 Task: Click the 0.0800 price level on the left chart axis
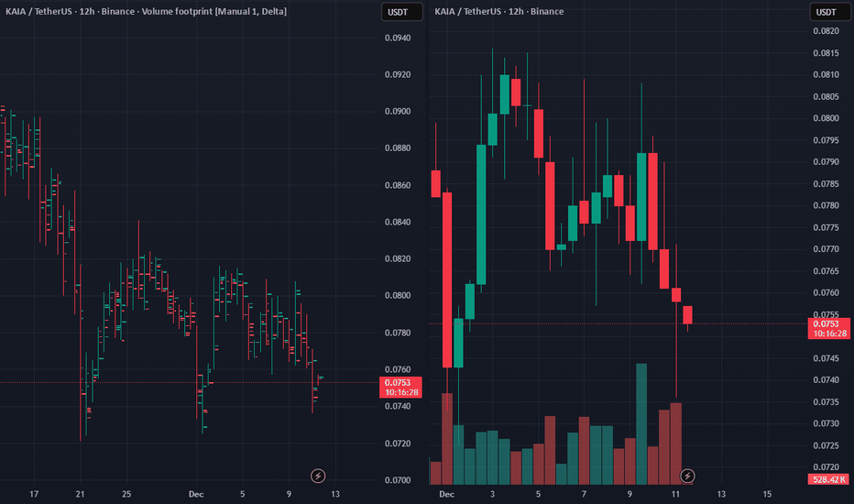tap(398, 295)
